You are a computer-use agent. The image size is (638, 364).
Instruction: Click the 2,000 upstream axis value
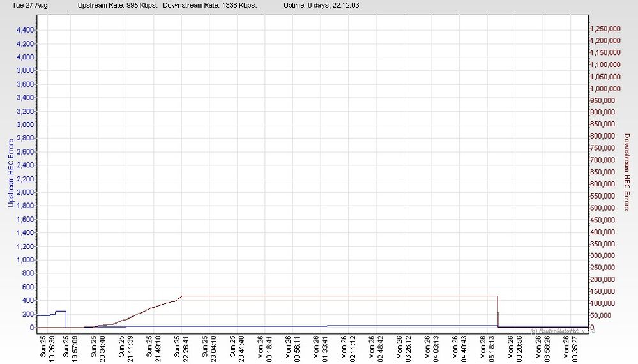[x=26, y=192]
